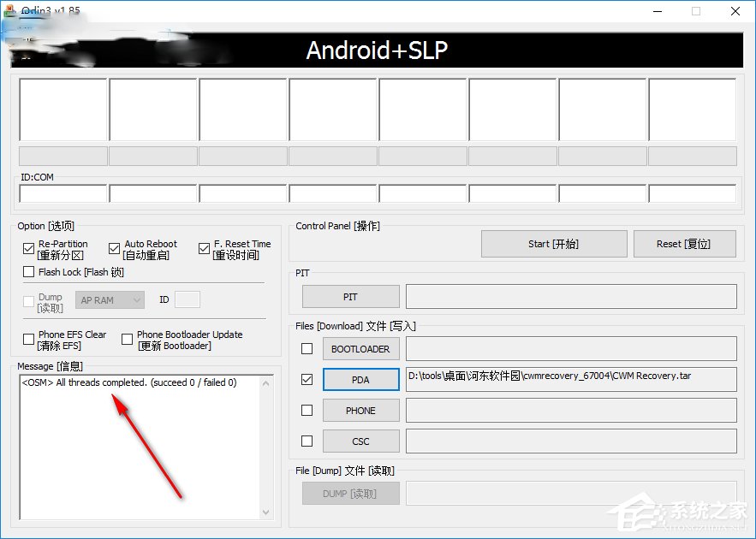Disable the Re-Partition option
Viewport: 756px width, 539px height.
coord(29,247)
